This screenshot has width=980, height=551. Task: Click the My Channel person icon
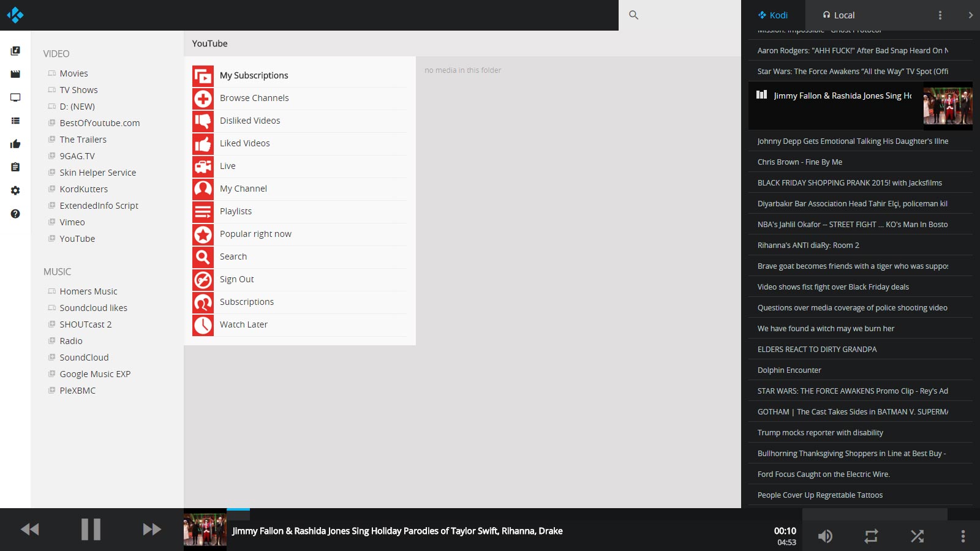[203, 189]
